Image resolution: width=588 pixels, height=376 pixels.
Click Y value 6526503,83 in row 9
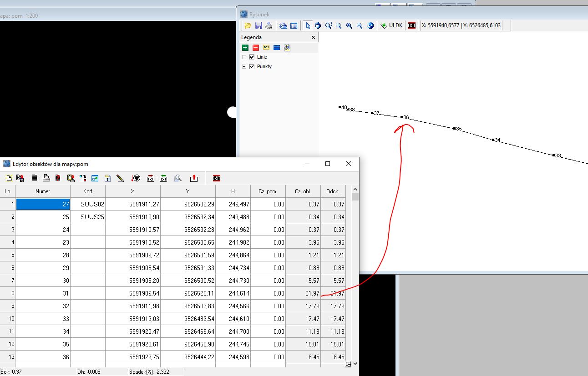click(188, 306)
